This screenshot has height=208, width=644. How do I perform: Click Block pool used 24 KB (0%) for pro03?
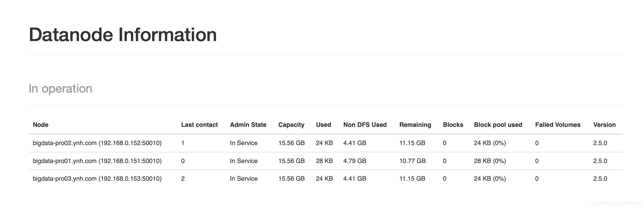click(490, 179)
